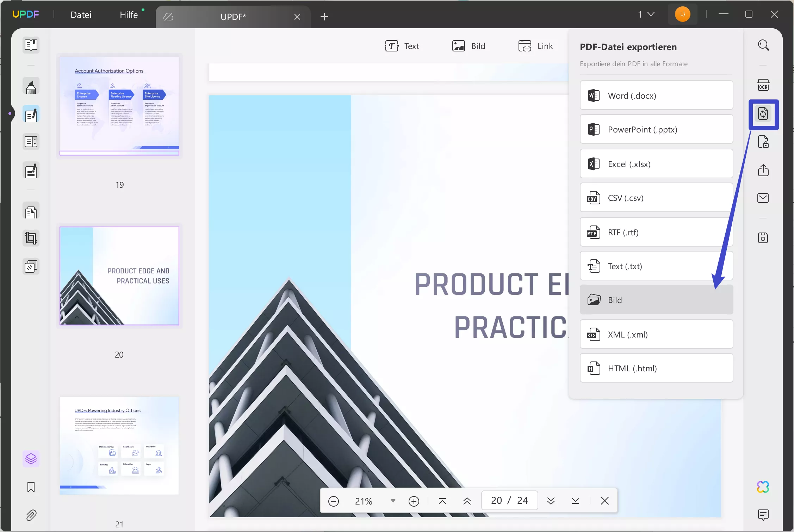The width and height of the screenshot is (794, 532).
Task: Click the Link edit tool
Action: [535, 46]
